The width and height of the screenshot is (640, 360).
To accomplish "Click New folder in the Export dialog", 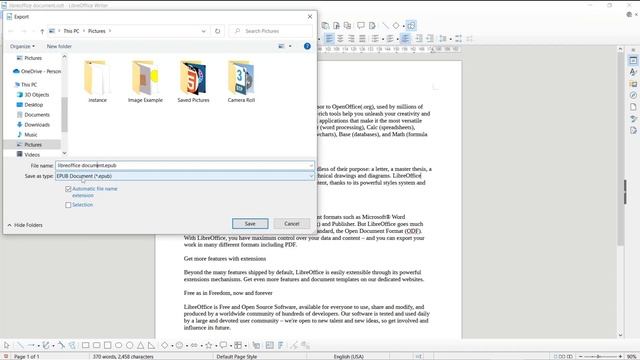I will point(59,46).
